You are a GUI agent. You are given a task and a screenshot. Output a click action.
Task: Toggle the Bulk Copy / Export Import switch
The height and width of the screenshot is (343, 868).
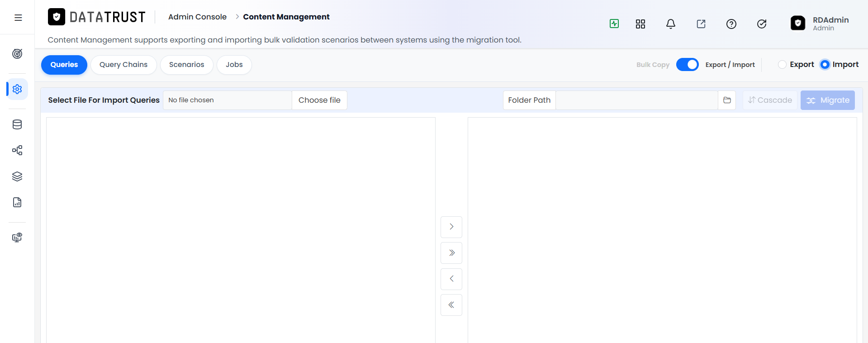pos(688,65)
